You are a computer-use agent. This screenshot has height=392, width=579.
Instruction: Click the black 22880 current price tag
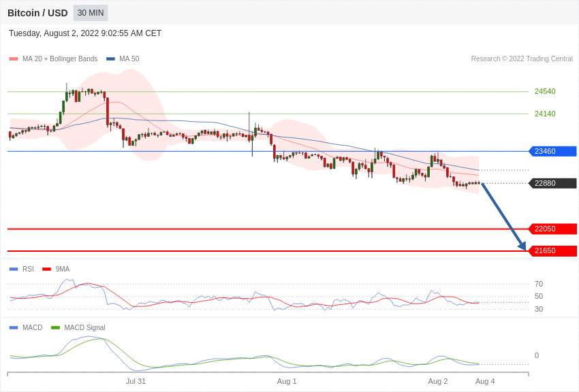point(553,183)
